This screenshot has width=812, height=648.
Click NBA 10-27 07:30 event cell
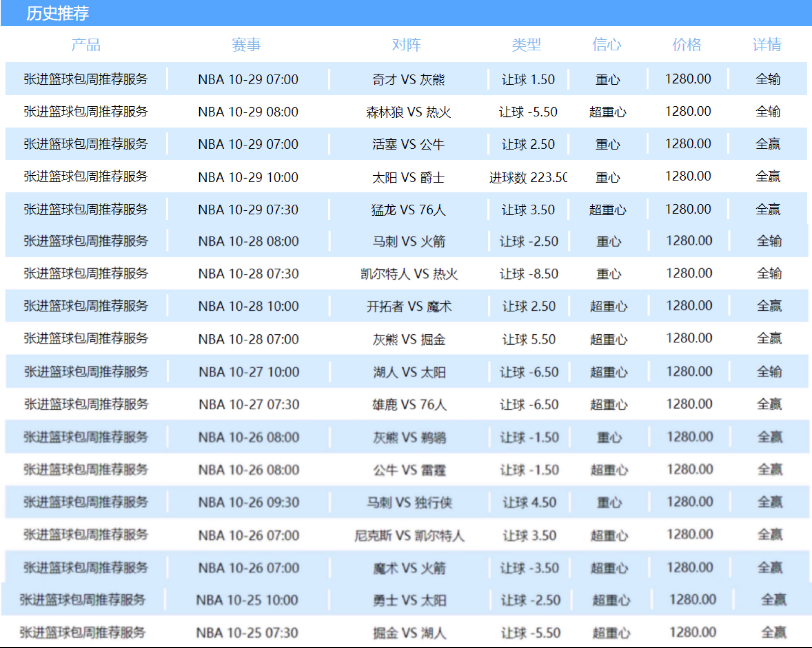(249, 404)
